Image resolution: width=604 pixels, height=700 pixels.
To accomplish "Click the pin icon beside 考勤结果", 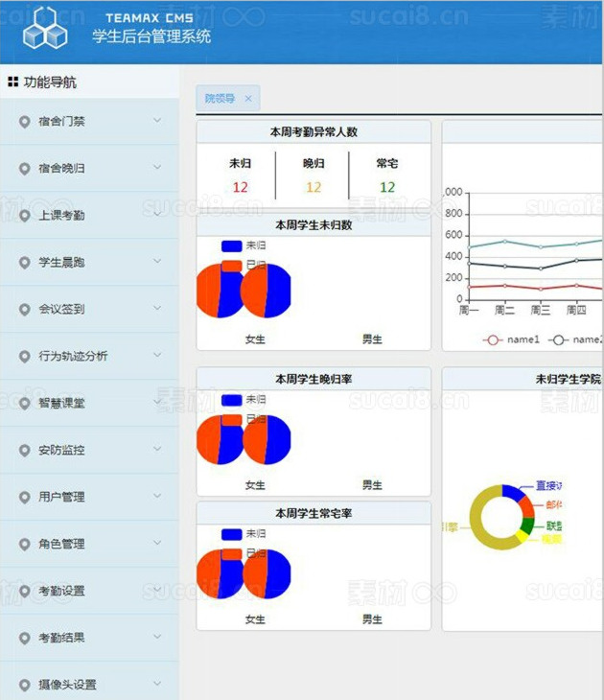I will click(x=25, y=638).
